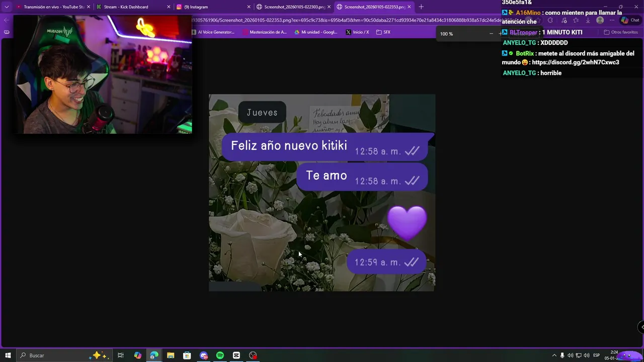Open the Masterización de A... bookmark
Image resolution: width=644 pixels, height=362 pixels.
tap(265, 32)
